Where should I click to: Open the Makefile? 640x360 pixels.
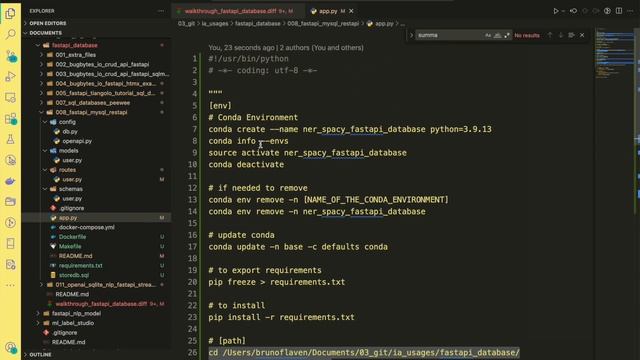point(70,247)
